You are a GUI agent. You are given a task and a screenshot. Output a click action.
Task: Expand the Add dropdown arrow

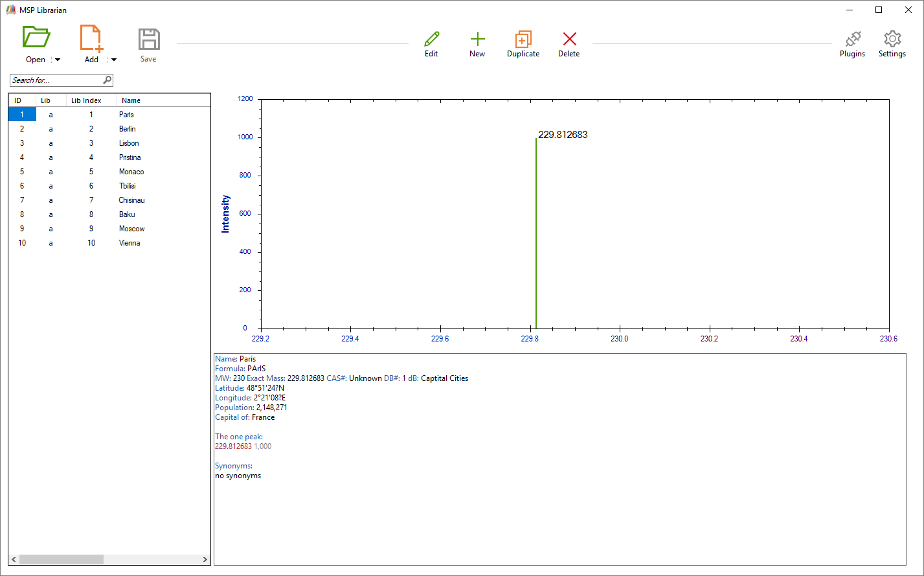tap(114, 60)
